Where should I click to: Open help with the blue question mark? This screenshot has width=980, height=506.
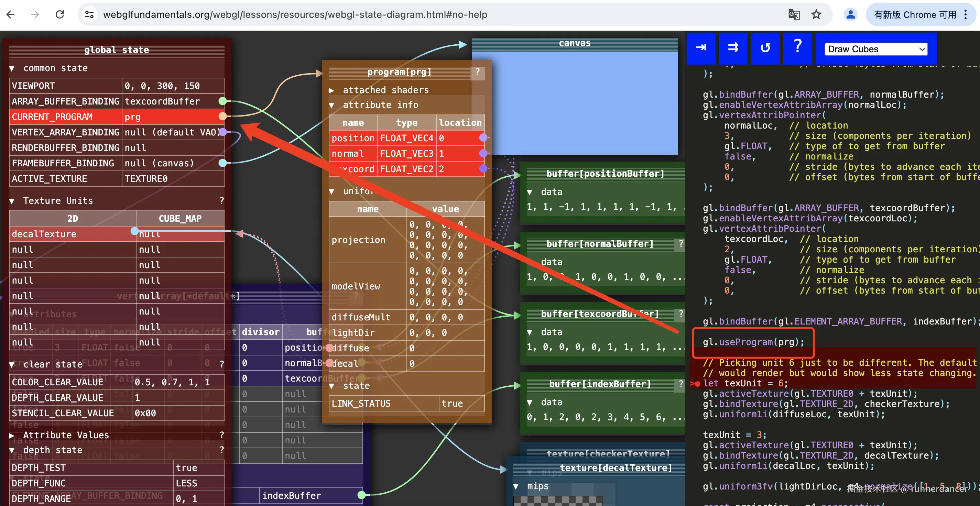tap(797, 48)
